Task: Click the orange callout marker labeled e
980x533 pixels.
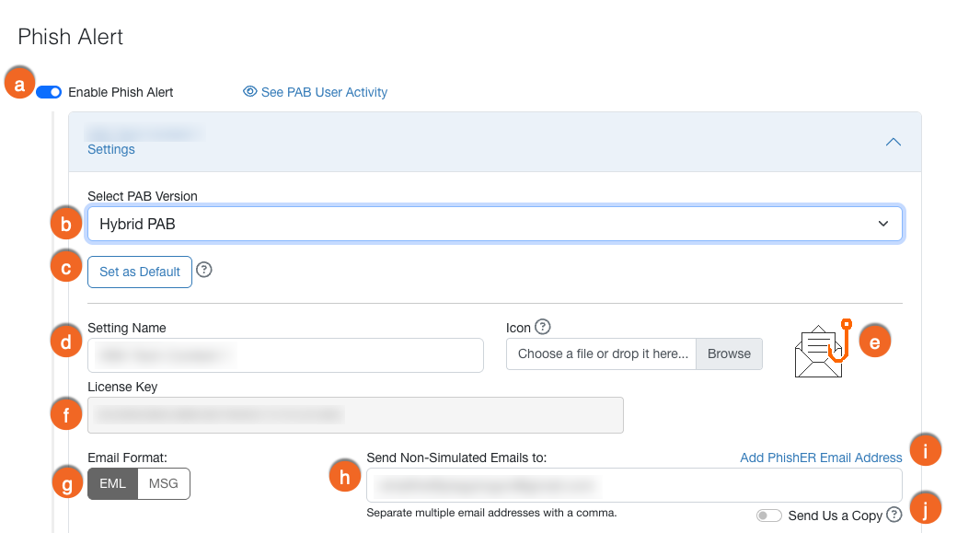Action: [x=874, y=342]
